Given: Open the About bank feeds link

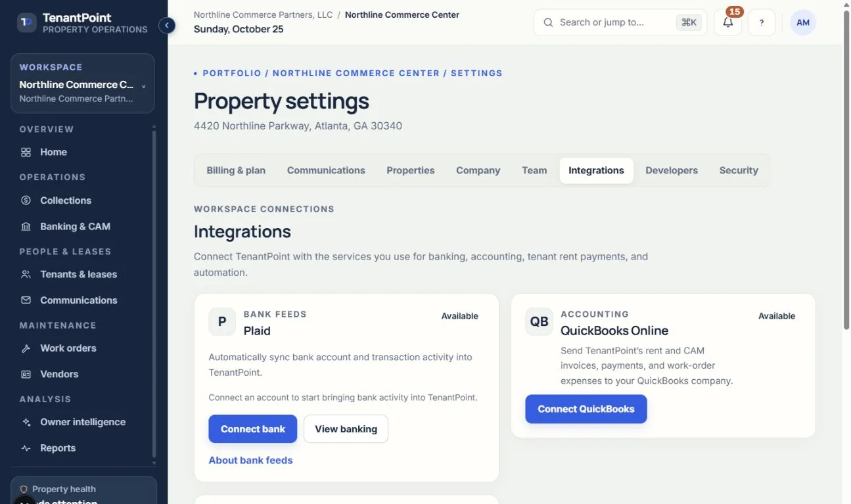Looking at the screenshot, I should point(251,461).
